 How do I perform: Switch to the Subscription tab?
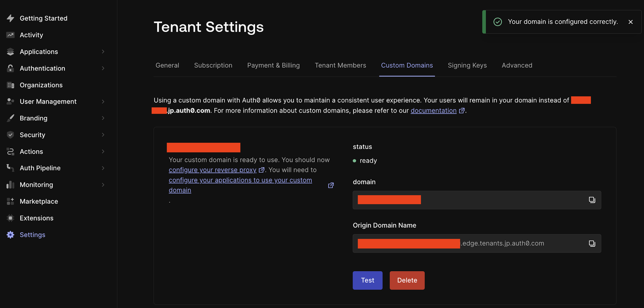[x=213, y=65]
